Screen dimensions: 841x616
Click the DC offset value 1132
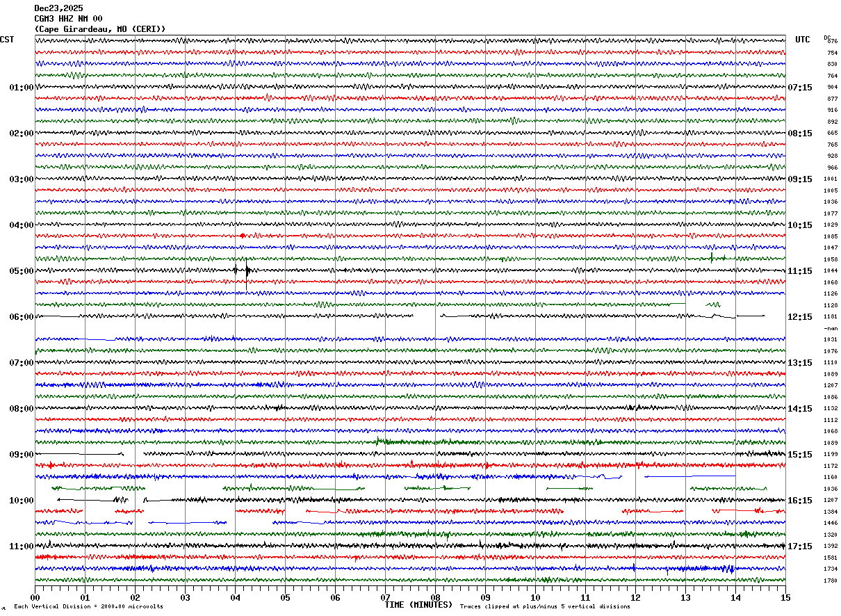[x=831, y=408]
